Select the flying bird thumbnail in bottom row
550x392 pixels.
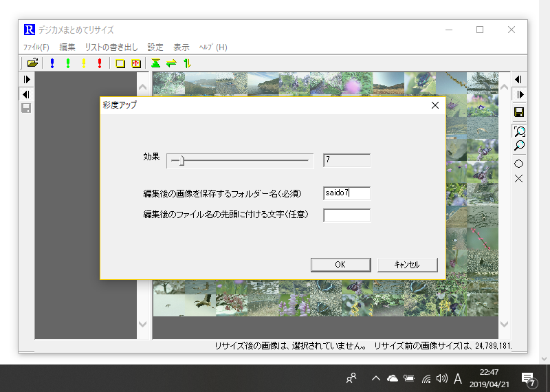click(200, 305)
